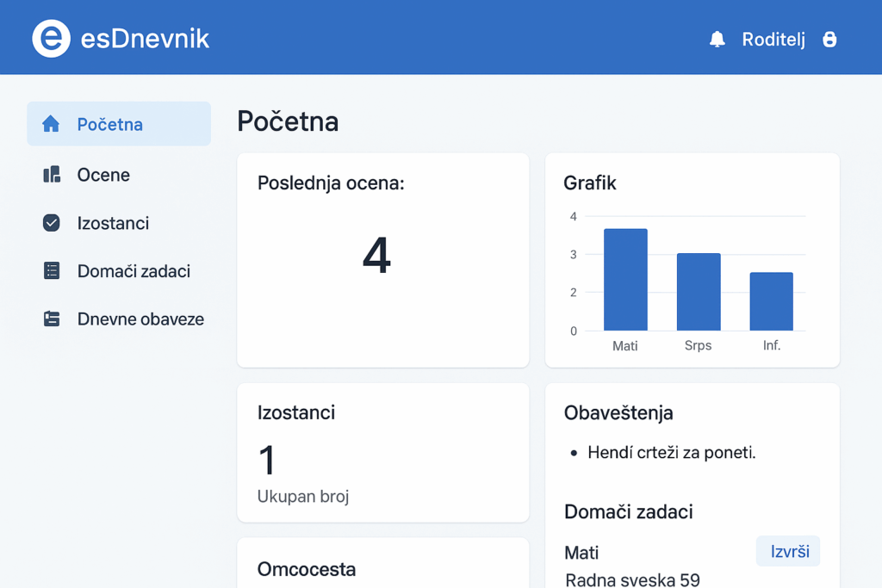Click the Mati homework subject text

[581, 553]
